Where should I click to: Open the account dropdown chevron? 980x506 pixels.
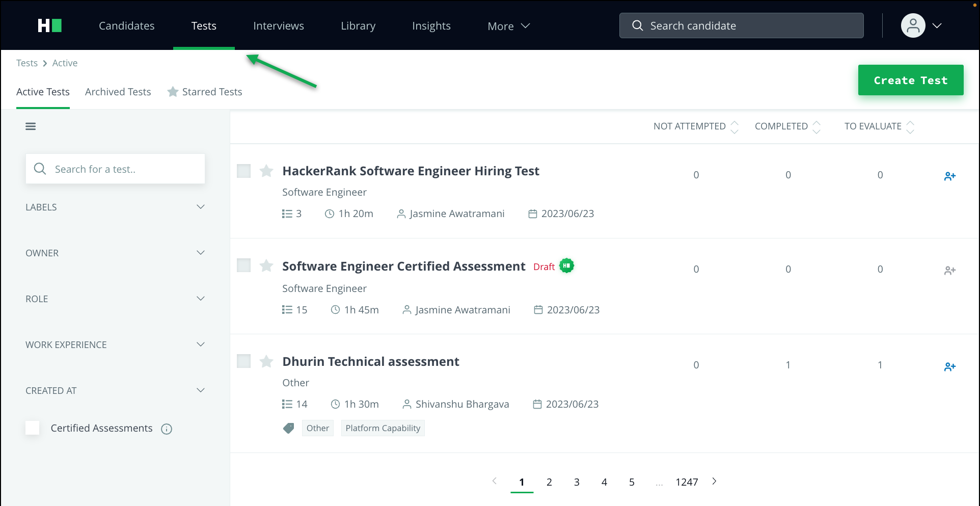(x=937, y=25)
